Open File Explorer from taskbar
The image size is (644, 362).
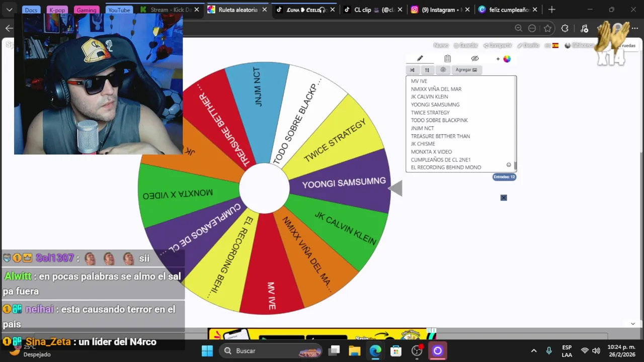355,350
